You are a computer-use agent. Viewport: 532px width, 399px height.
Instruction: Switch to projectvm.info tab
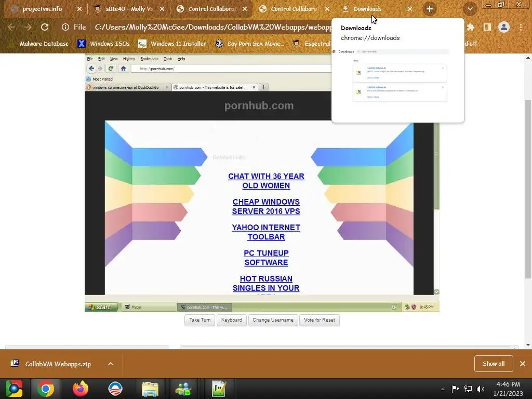pos(42,9)
